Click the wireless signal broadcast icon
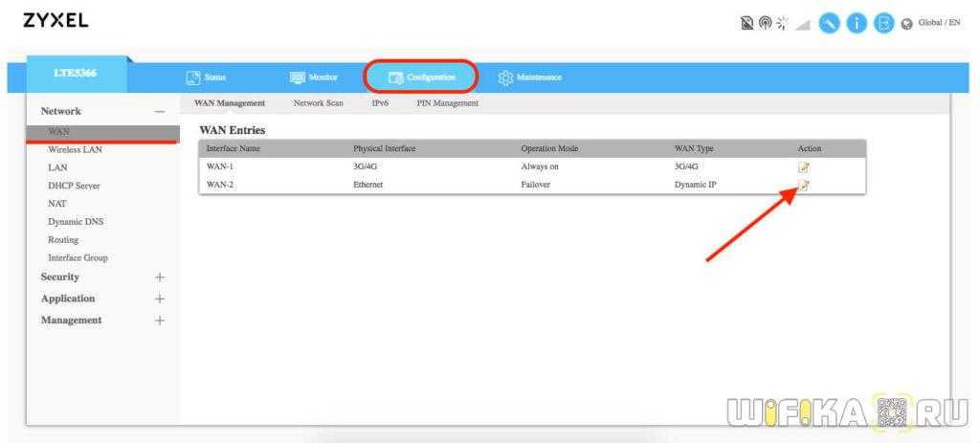 (x=767, y=23)
